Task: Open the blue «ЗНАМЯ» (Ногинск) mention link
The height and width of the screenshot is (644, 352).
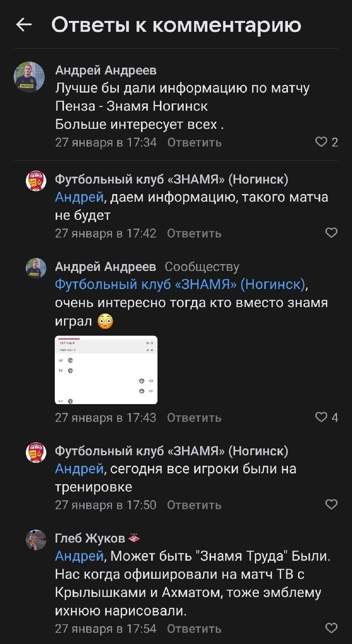Action: [180, 285]
